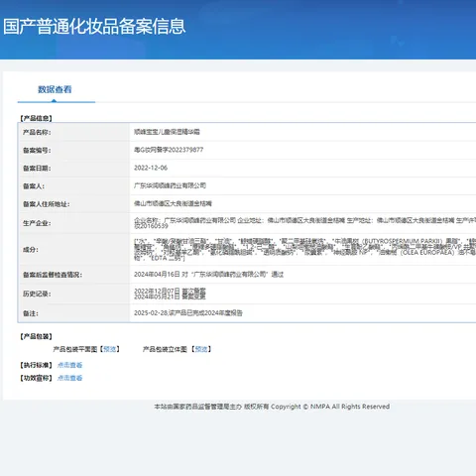Click 点击查看 next to 执行标准
The width and height of the screenshot is (476, 476).
pyautogui.click(x=69, y=365)
